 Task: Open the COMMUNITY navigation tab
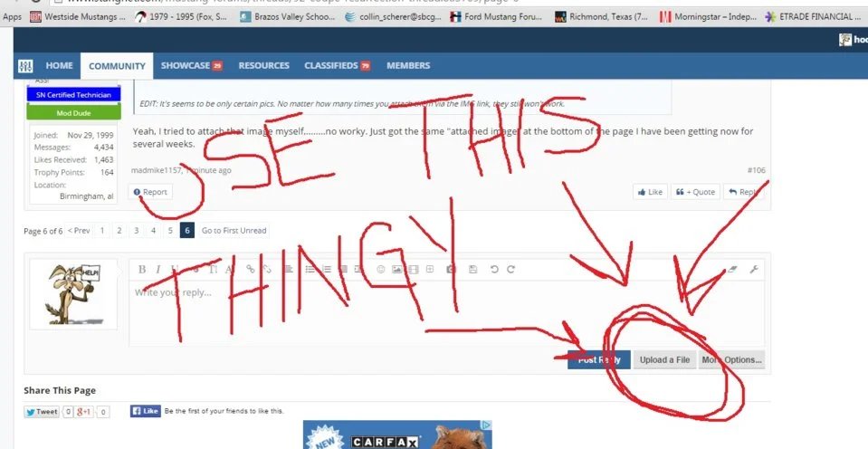pyautogui.click(x=117, y=66)
